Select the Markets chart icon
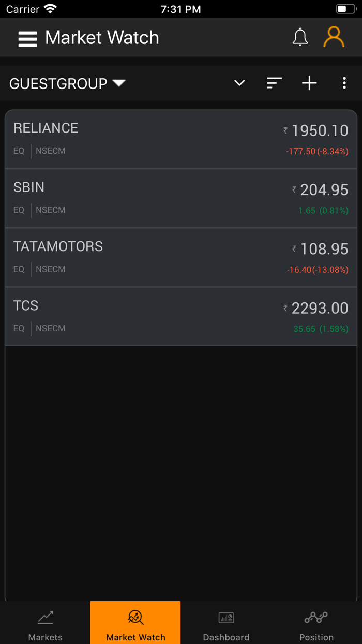The width and height of the screenshot is (362, 644). pyautogui.click(x=45, y=617)
